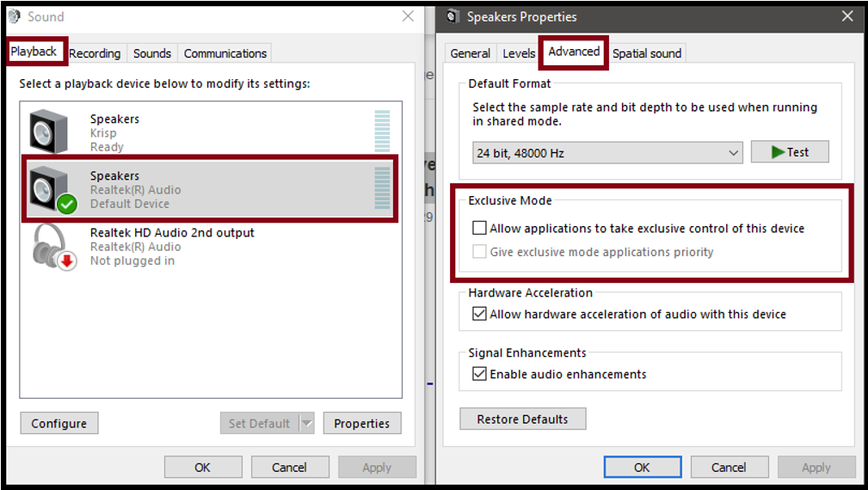Select the Realtek HD Audio 2nd output row
This screenshot has width=868, height=490.
[x=211, y=247]
